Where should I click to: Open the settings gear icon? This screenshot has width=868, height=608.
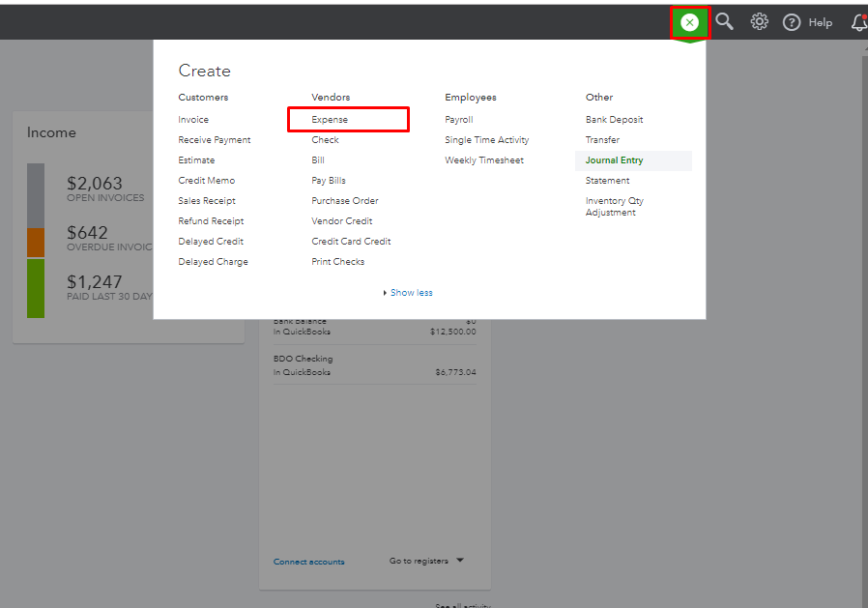click(x=760, y=22)
